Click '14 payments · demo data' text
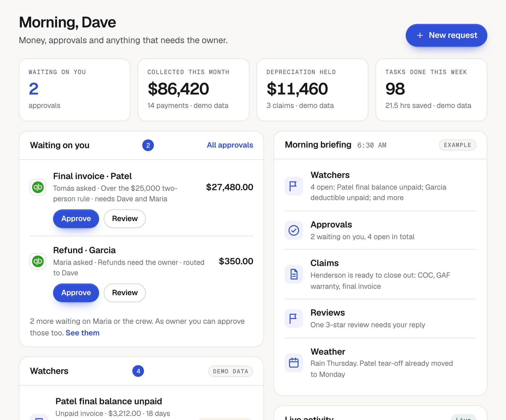Image resolution: width=506 pixels, height=420 pixels. point(188,106)
